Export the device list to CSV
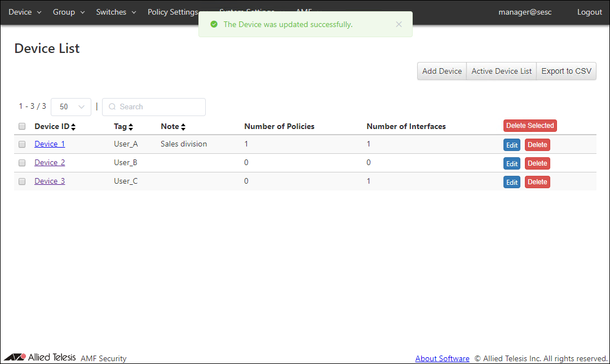Screen dimensions: 610x364 click(566, 71)
